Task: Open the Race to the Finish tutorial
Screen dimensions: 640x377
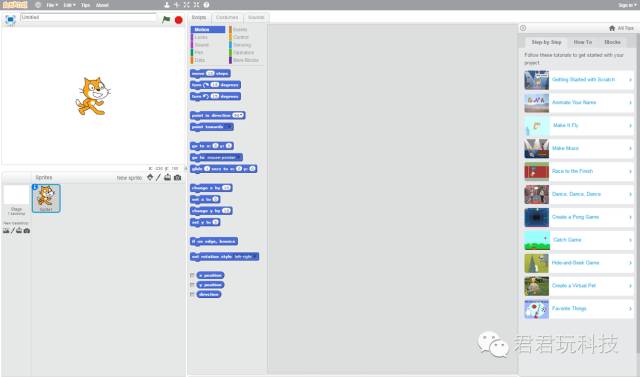Action: coord(578,171)
